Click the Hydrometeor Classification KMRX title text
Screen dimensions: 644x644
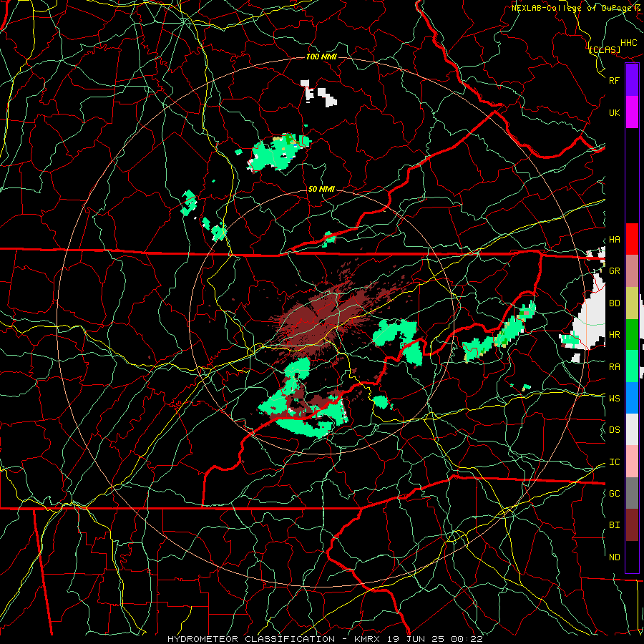(x=325, y=639)
